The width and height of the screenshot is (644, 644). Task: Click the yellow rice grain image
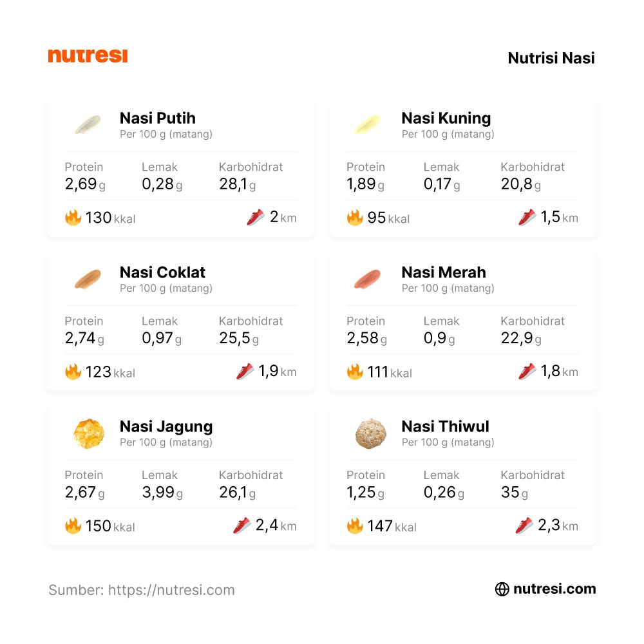pyautogui.click(x=367, y=124)
